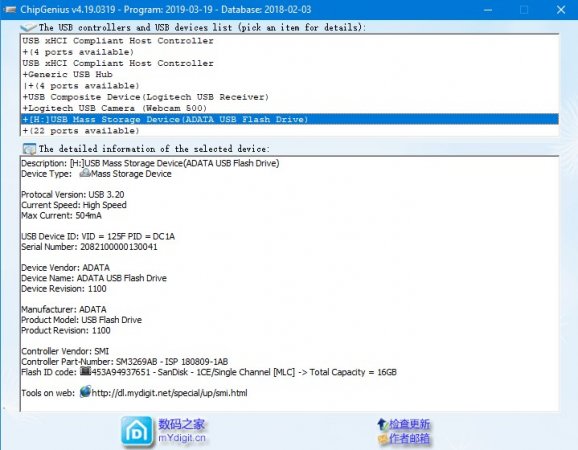Click the Serial Number 2082100000130041 line
The height and width of the screenshot is (450, 578).
pos(89,247)
